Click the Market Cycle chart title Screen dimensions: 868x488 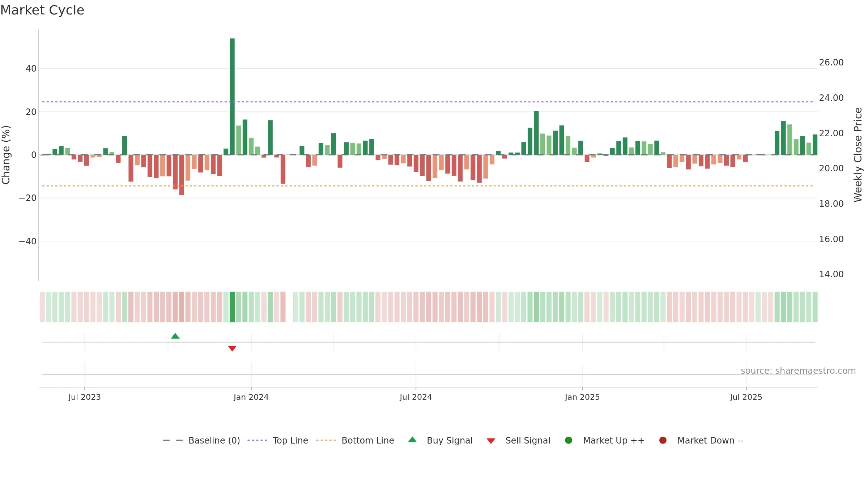click(x=42, y=10)
